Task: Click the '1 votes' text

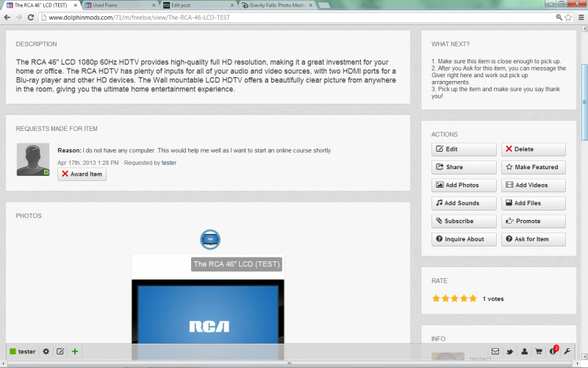Action: pos(492,299)
